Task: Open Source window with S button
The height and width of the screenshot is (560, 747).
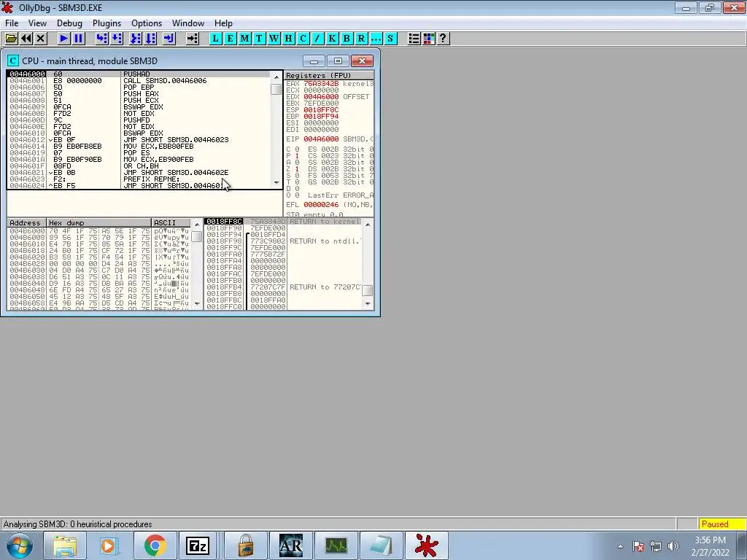Action: click(x=390, y=39)
